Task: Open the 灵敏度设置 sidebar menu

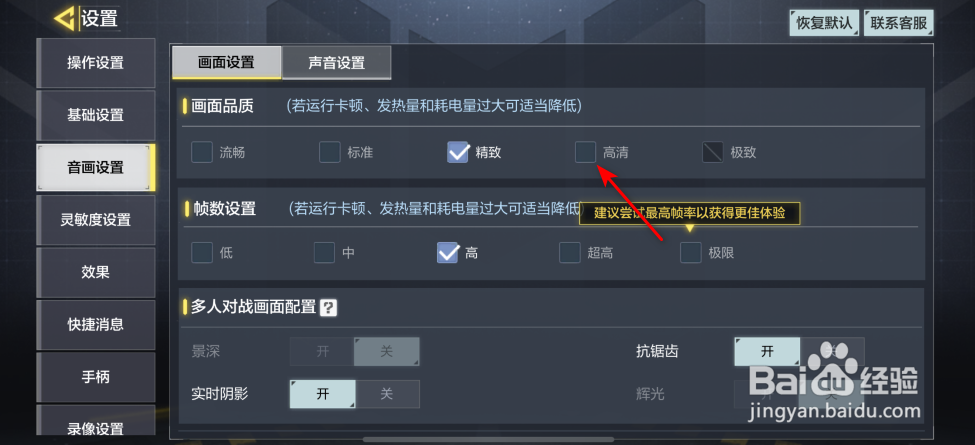Action: (x=96, y=219)
